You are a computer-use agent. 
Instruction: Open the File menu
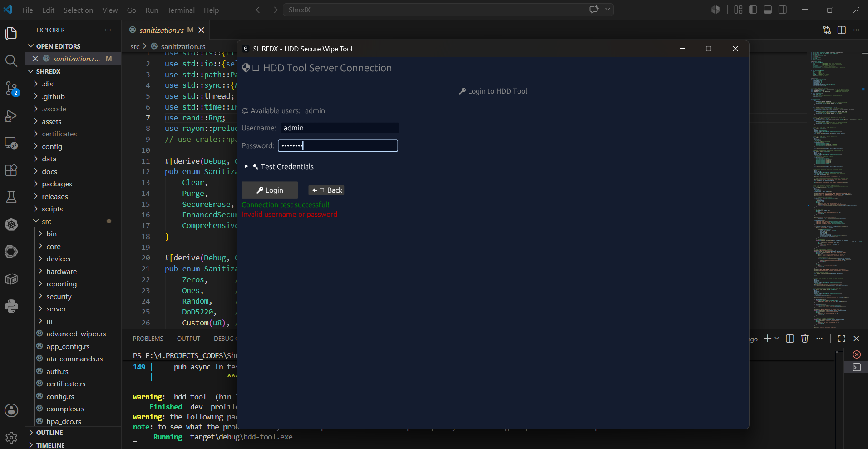point(28,10)
